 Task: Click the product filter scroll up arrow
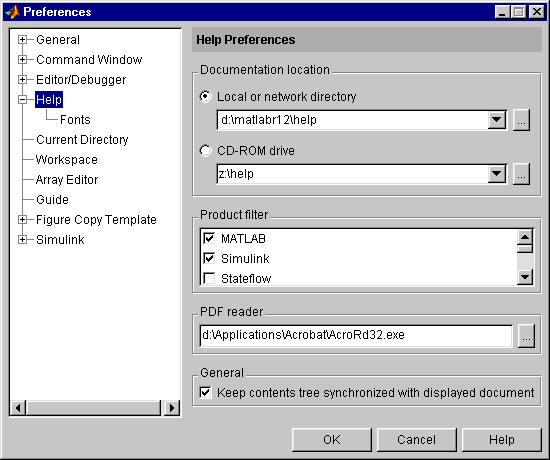coord(525,238)
